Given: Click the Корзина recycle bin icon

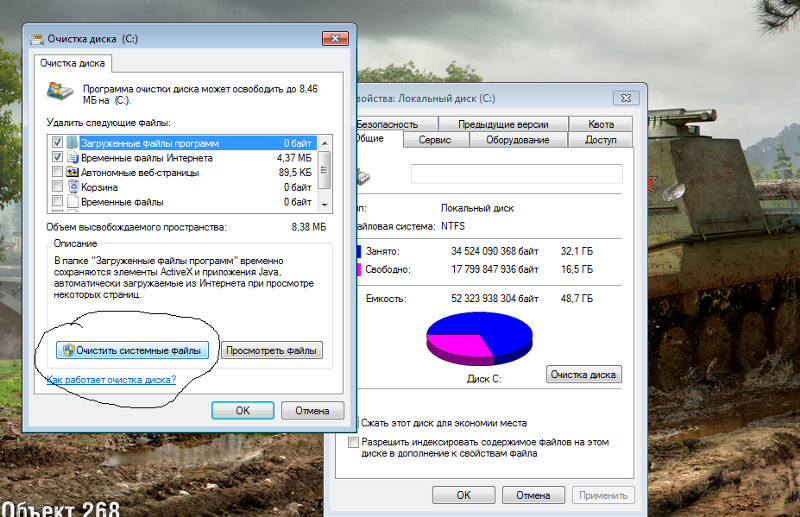Looking at the screenshot, I should click(x=73, y=187).
